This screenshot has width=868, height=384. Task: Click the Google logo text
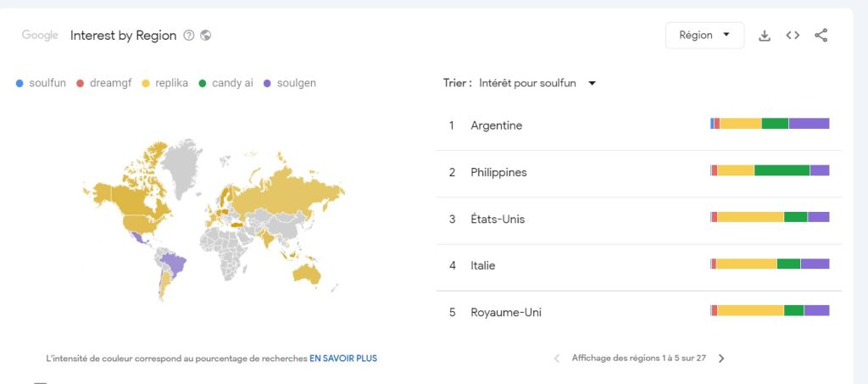(x=40, y=36)
